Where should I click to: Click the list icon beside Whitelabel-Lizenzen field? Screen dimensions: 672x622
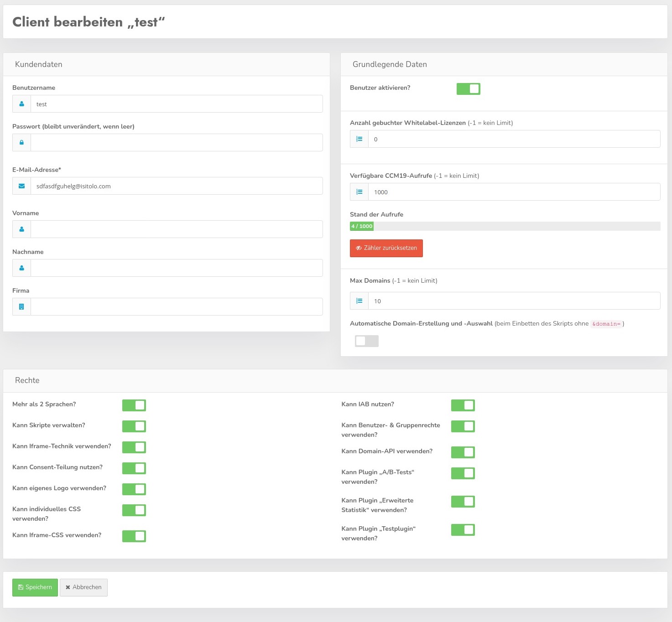pyautogui.click(x=359, y=139)
